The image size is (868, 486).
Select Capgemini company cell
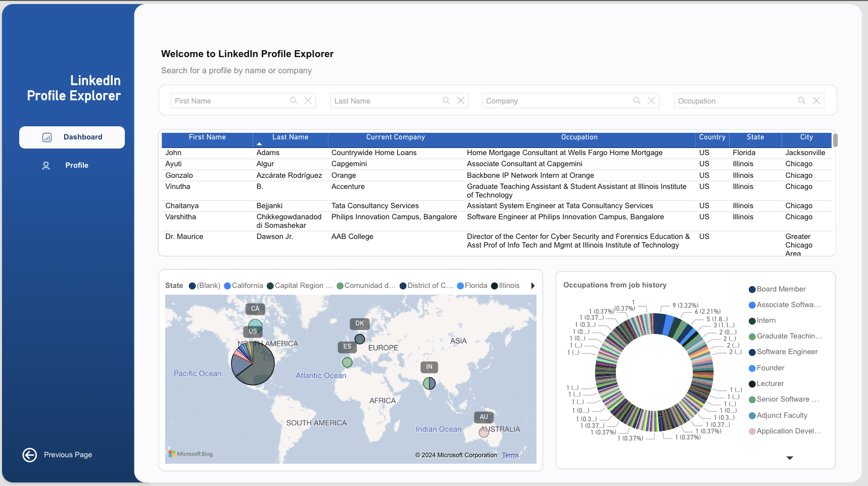click(349, 164)
